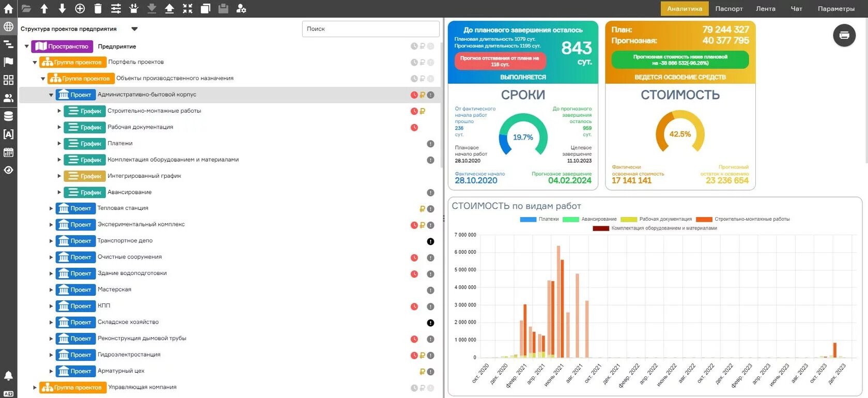Click the move up arrow icon
The height and width of the screenshot is (398, 868).
[x=44, y=8]
